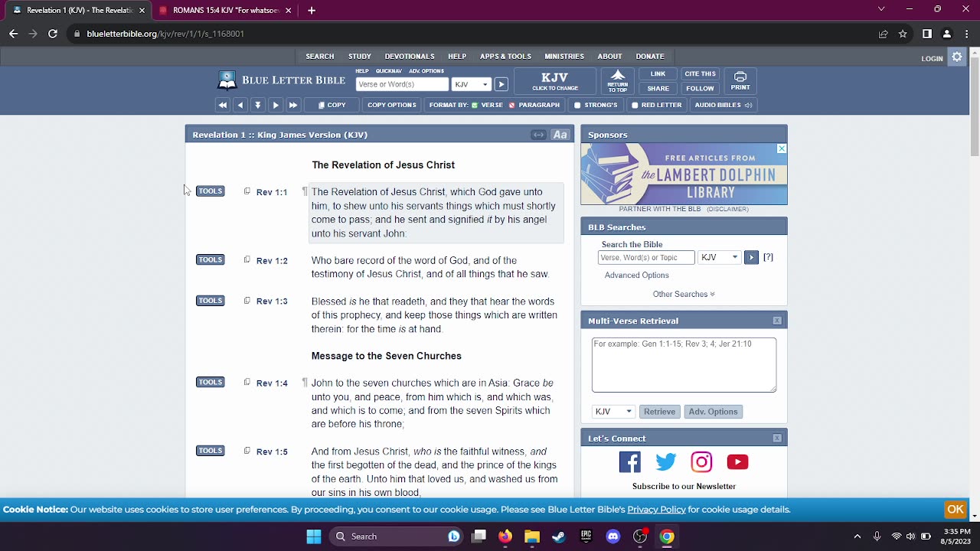This screenshot has width=980, height=551.
Task: Reload the page in Chrome
Action: point(53,34)
